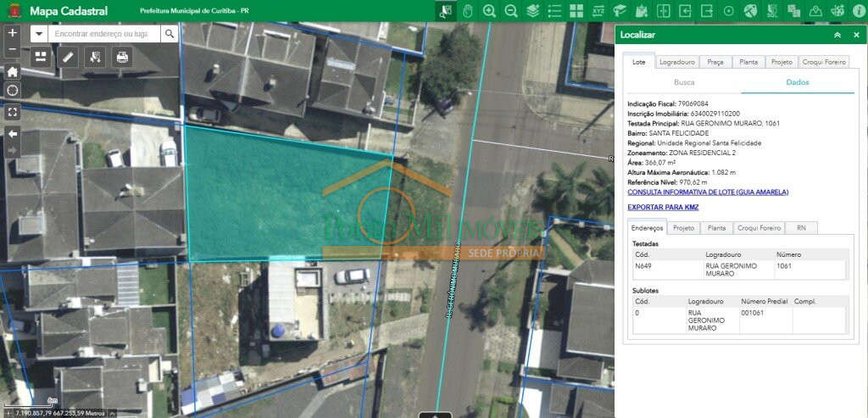Select the Pan hand tool

468,11
